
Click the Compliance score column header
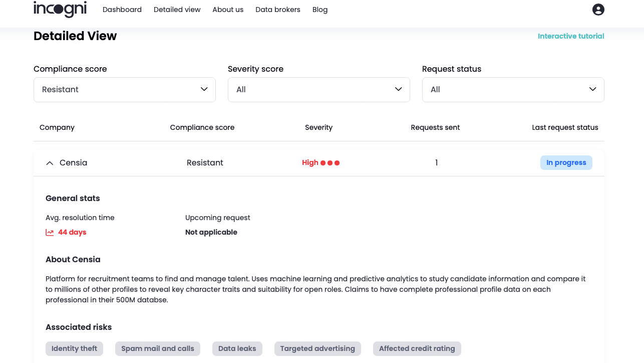tap(202, 127)
